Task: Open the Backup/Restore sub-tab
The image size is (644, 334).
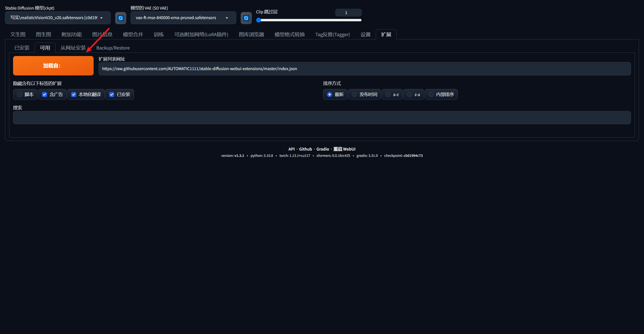Action: click(113, 48)
